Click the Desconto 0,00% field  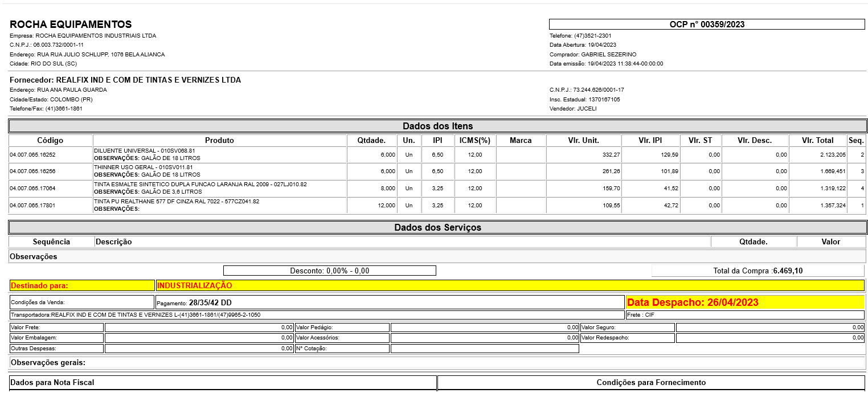pyautogui.click(x=329, y=271)
